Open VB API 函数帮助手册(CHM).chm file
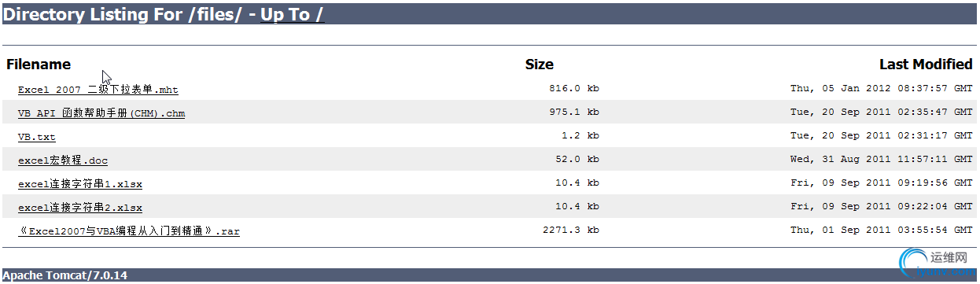The image size is (980, 284). [101, 113]
